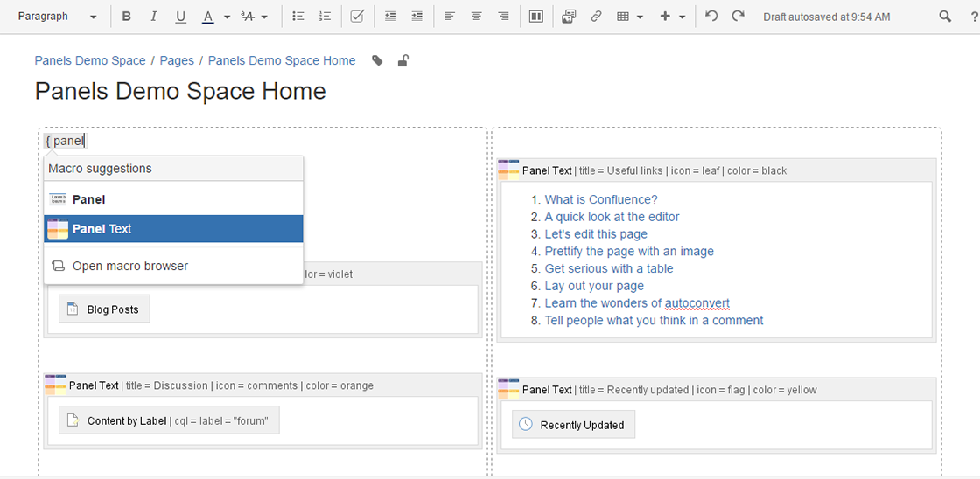The height and width of the screenshot is (479, 980).
Task: Open Panels Demo Space Home breadcrumb
Action: click(281, 60)
